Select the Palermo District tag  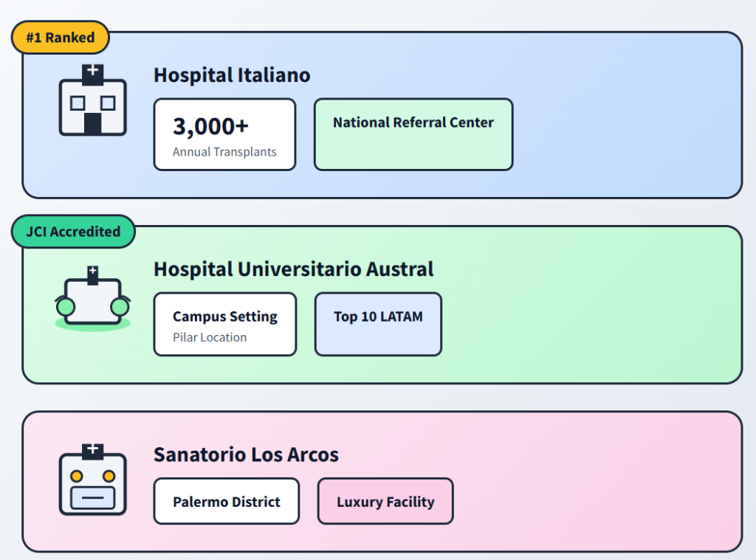pos(226,502)
